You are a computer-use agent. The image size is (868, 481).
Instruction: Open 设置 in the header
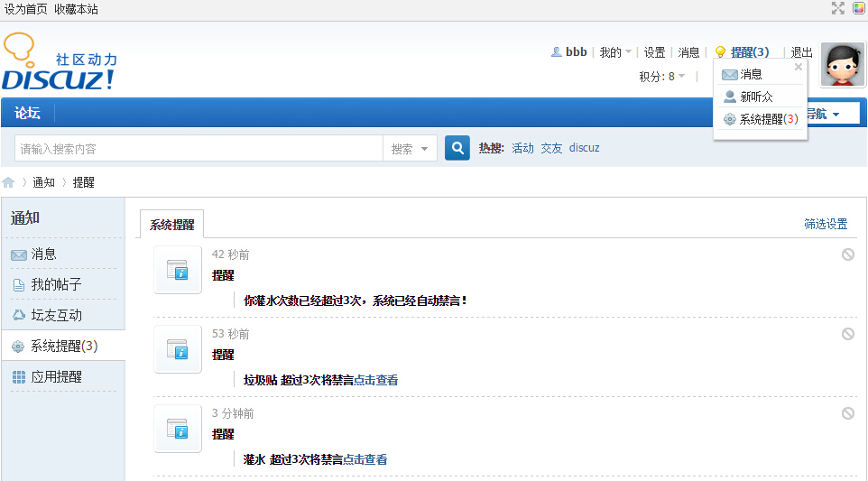click(654, 52)
